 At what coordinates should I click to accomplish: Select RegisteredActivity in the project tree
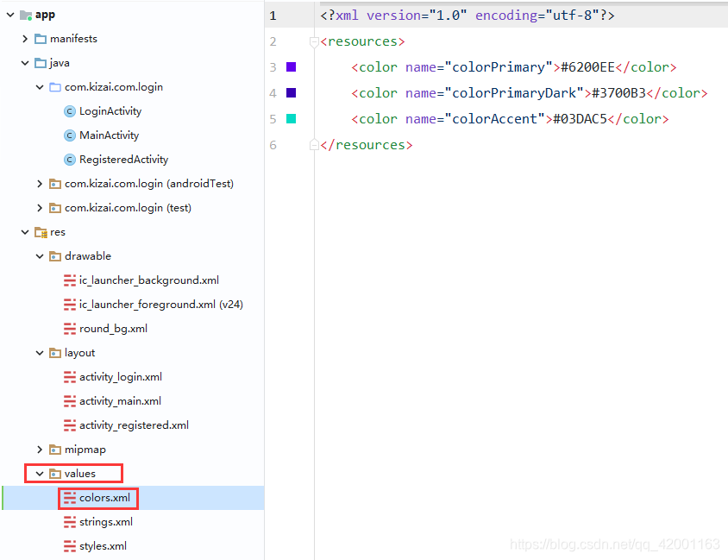tap(123, 160)
